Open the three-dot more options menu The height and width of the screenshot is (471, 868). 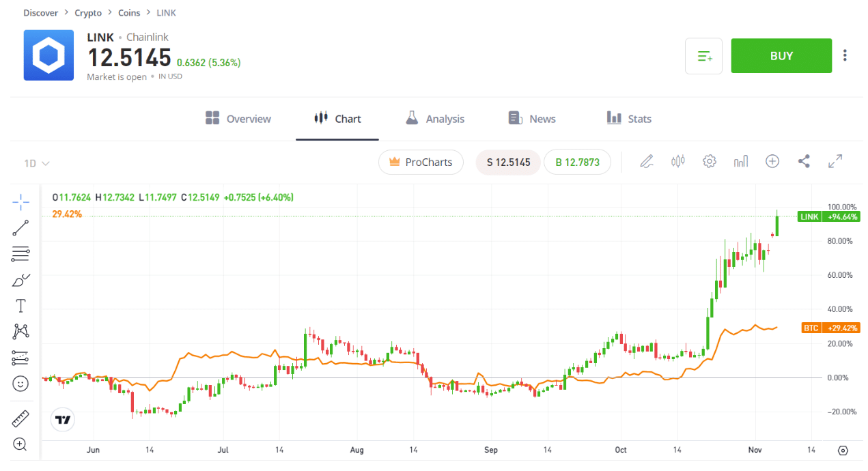point(845,55)
